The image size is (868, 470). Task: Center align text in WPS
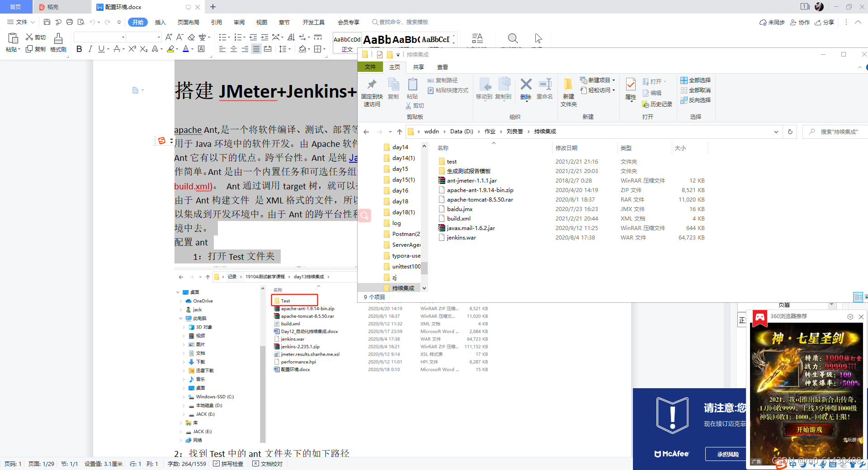(x=234, y=49)
